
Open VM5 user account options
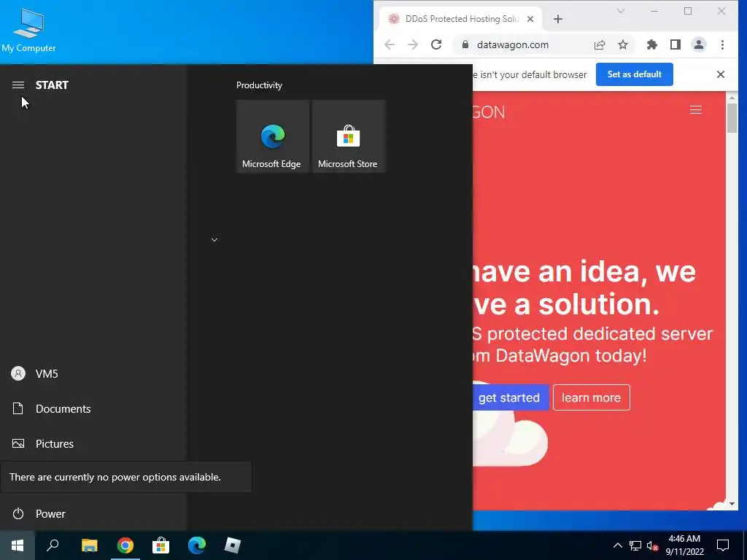tap(93, 374)
